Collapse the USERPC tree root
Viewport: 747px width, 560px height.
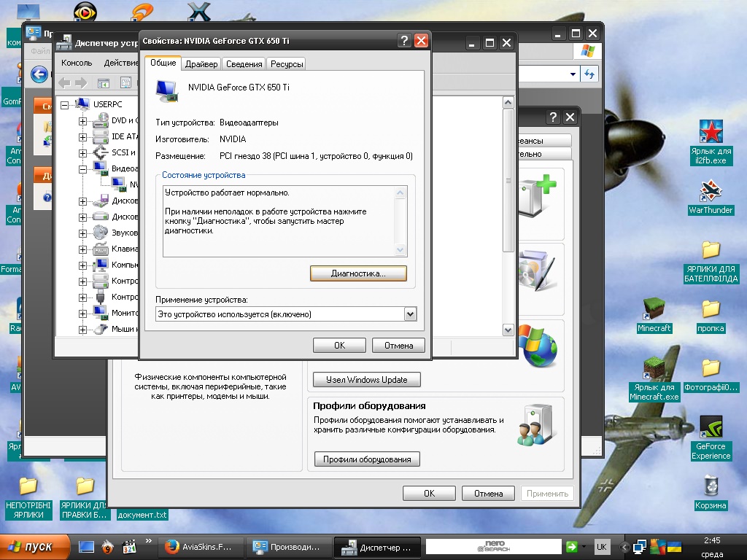64,105
